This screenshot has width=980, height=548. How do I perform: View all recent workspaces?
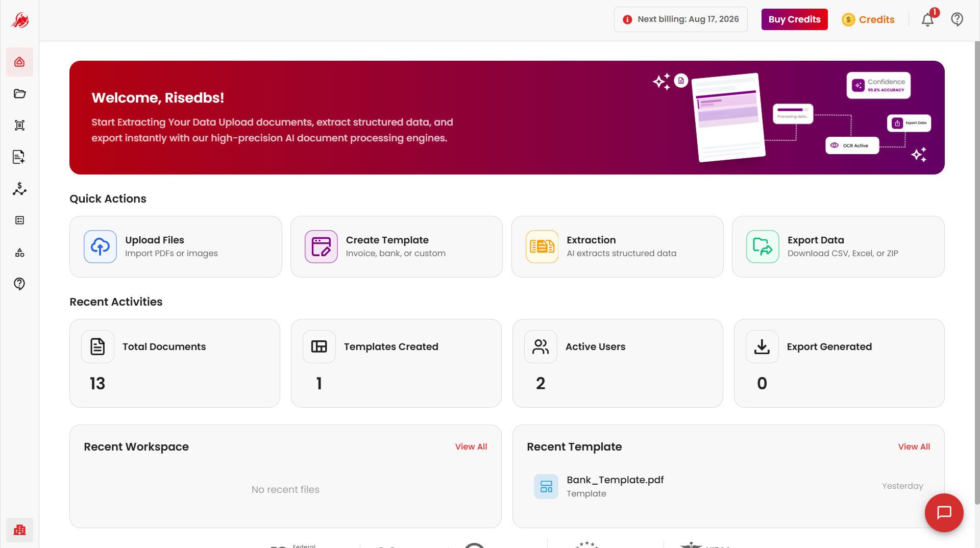471,446
